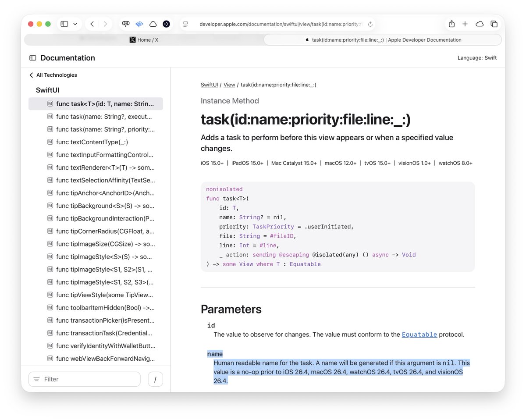Click the method icon next to tipViewStyle

[50, 295]
